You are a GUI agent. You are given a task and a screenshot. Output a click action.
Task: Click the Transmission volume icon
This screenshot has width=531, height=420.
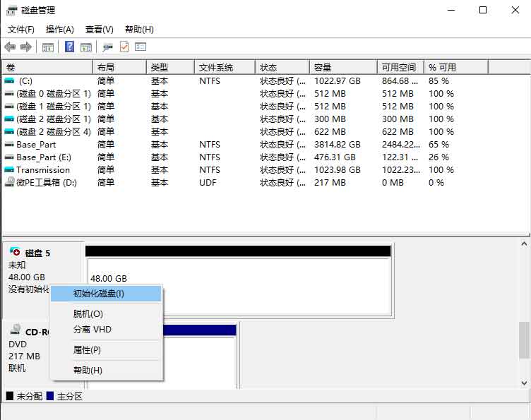pyautogui.click(x=9, y=170)
